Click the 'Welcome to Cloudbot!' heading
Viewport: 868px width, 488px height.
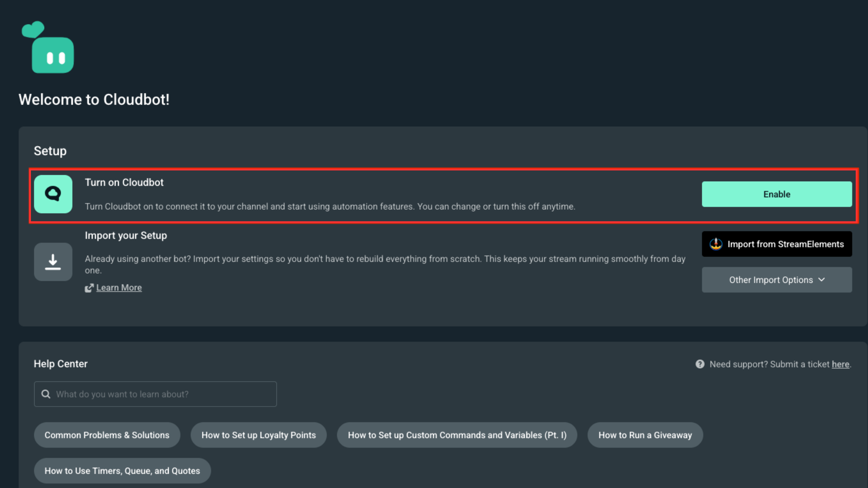click(x=94, y=100)
